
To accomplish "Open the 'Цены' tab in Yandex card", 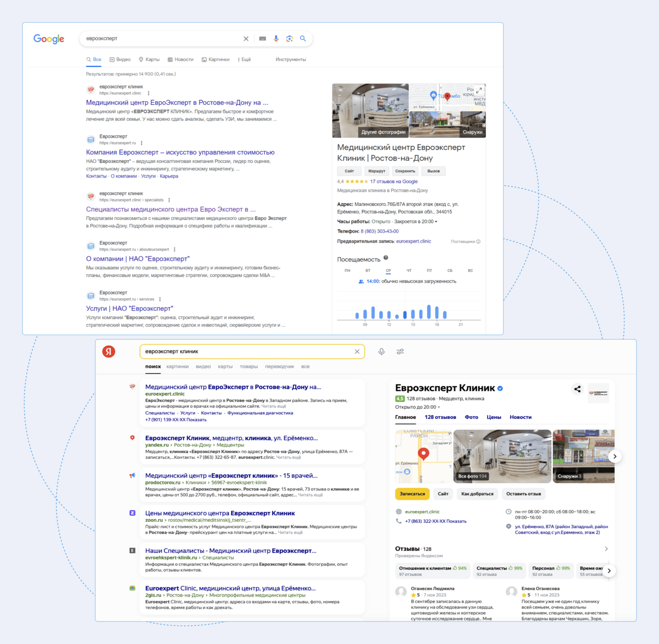I will tap(494, 417).
